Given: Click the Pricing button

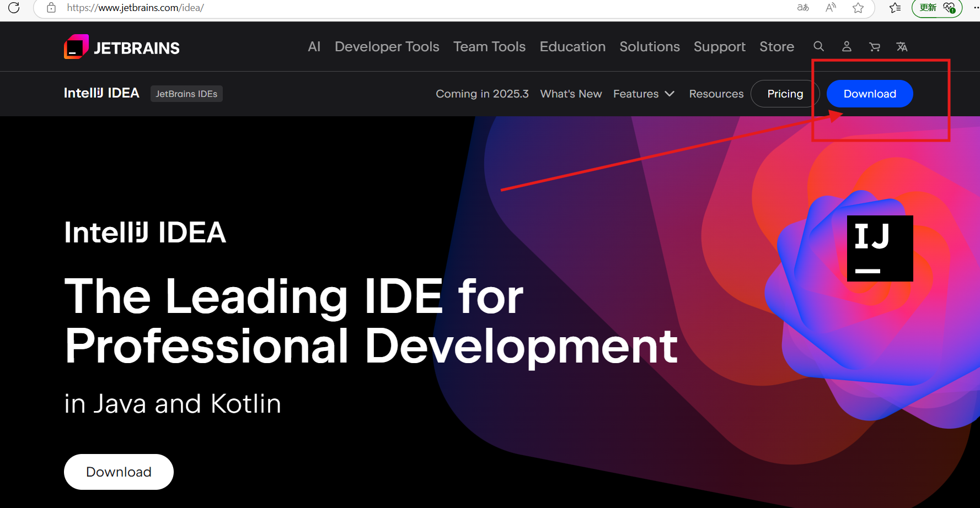Looking at the screenshot, I should [785, 94].
